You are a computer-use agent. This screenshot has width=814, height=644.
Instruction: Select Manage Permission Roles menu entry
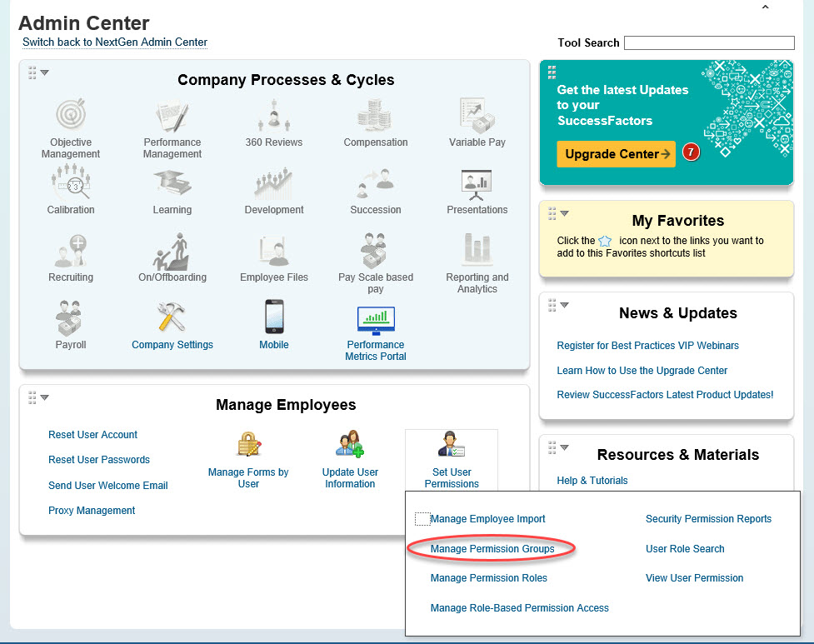point(488,578)
